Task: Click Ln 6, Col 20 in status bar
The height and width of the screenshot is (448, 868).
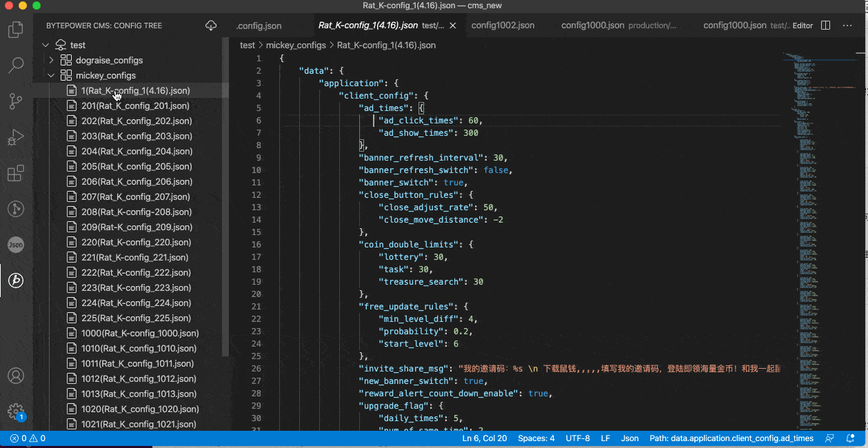Action: pos(485,438)
